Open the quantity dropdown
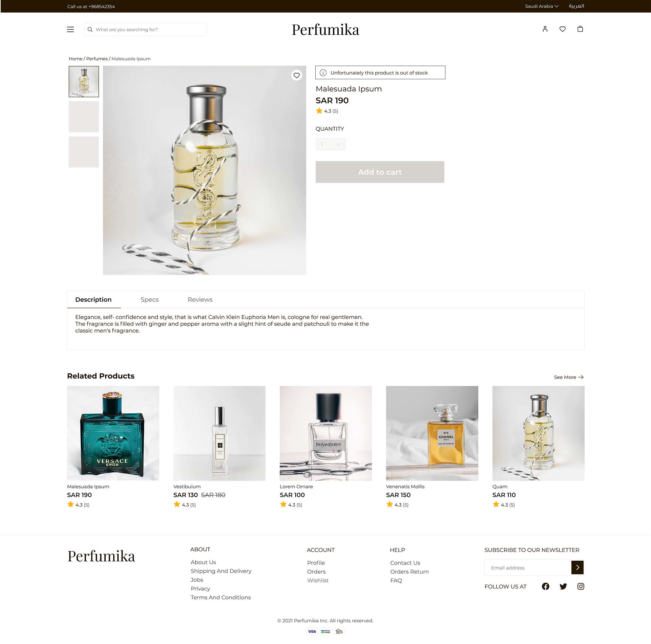The width and height of the screenshot is (651, 644). (x=331, y=144)
